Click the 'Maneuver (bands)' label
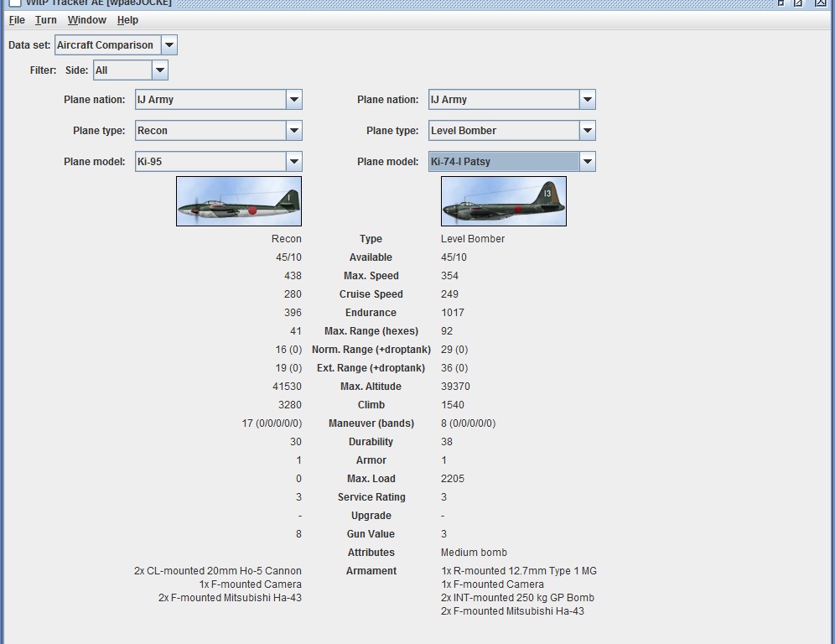835x644 pixels. (x=371, y=423)
